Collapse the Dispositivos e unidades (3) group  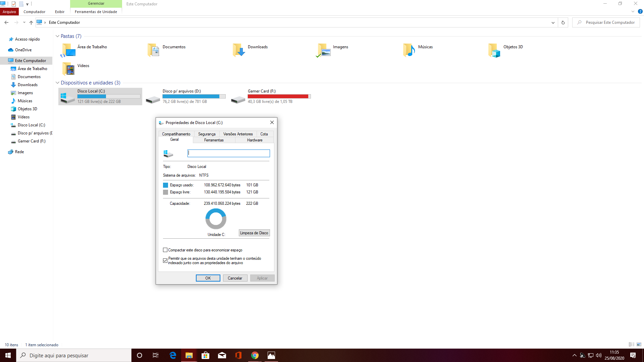(57, 83)
